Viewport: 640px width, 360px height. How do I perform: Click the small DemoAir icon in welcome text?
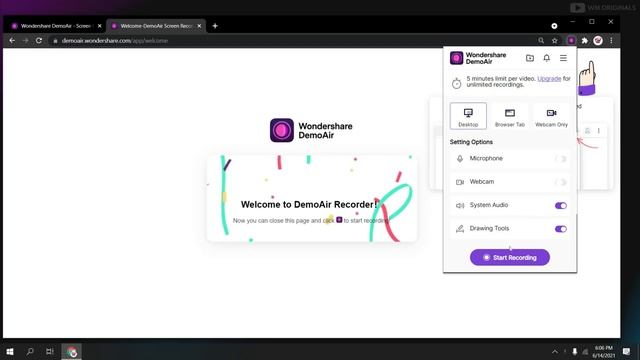tap(339, 220)
